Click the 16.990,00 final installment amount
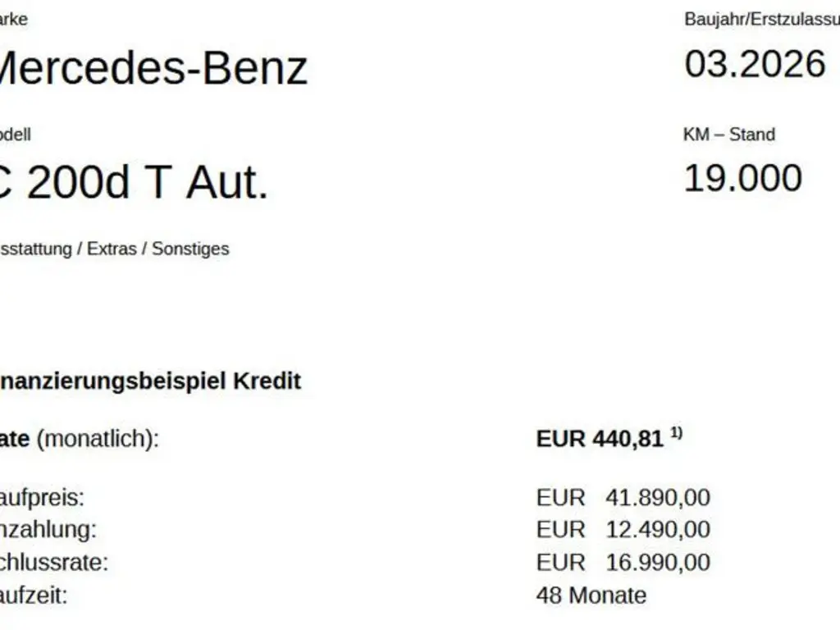This screenshot has width=840, height=630. (x=658, y=563)
